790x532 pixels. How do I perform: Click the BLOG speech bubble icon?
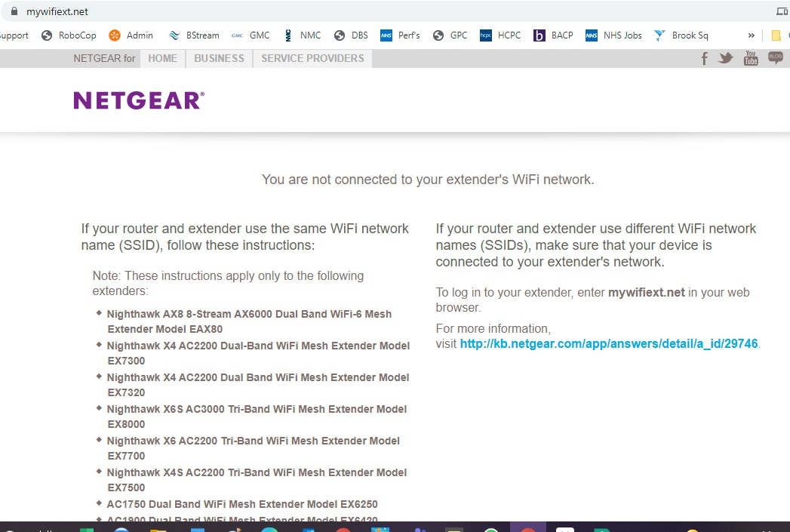[775, 58]
